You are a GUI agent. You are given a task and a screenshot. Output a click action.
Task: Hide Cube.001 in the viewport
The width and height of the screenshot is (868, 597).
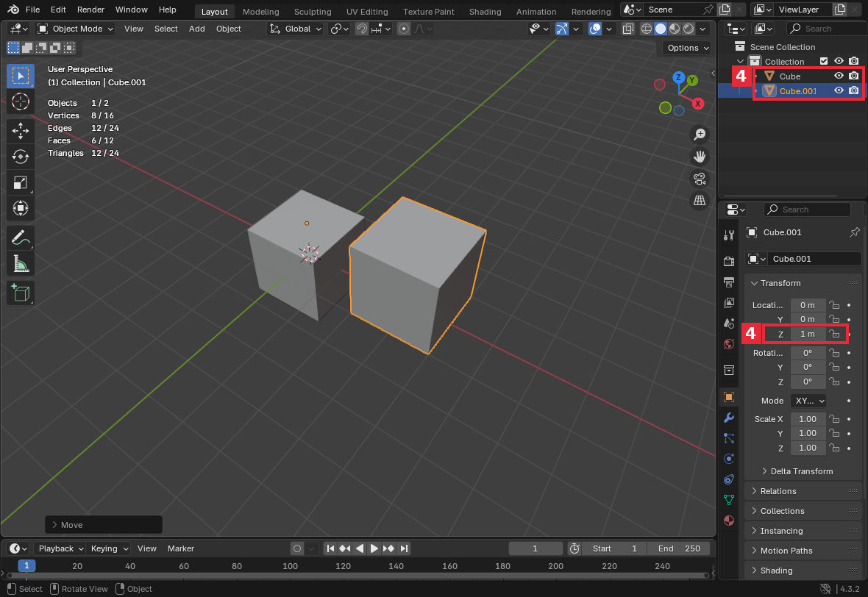[x=839, y=90]
